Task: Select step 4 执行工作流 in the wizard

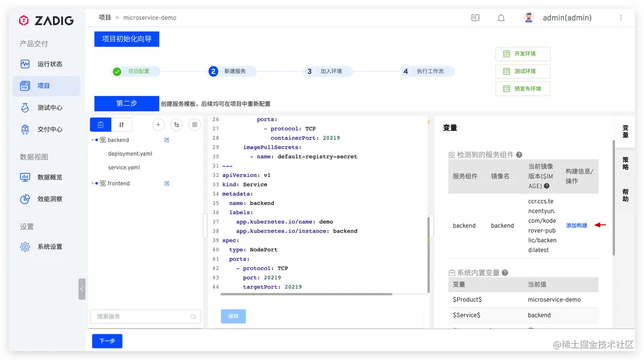Action: (x=427, y=71)
